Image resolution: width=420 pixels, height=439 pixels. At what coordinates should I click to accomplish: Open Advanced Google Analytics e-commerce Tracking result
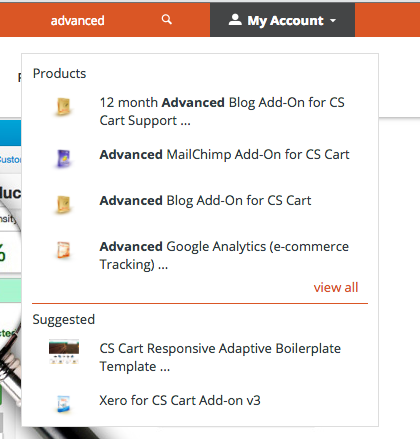tap(224, 255)
